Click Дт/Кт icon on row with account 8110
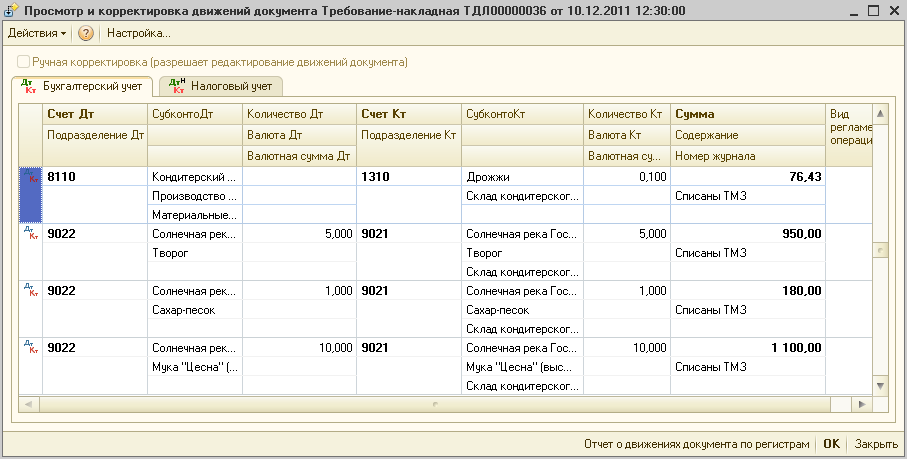Image resolution: width=907 pixels, height=459 pixels. [x=31, y=177]
